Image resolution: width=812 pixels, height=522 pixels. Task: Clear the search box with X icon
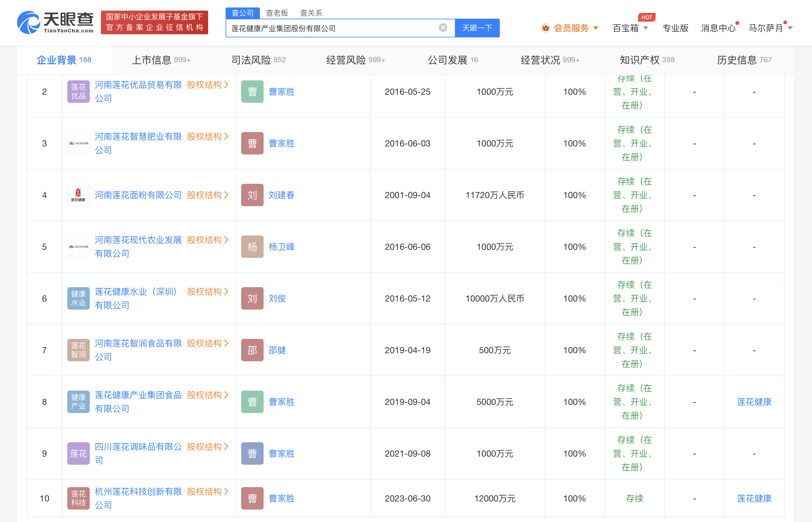pyautogui.click(x=443, y=28)
